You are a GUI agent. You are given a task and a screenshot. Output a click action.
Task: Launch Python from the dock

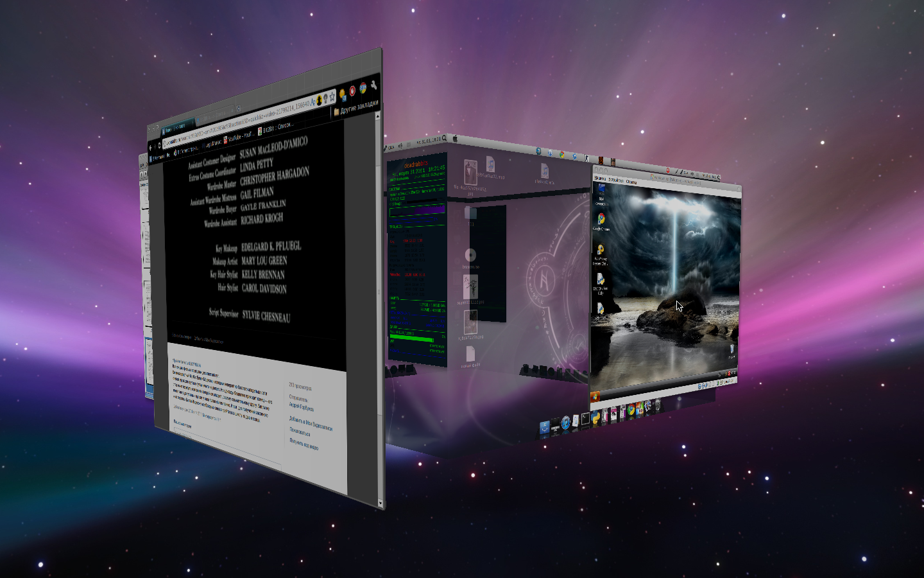tap(596, 417)
